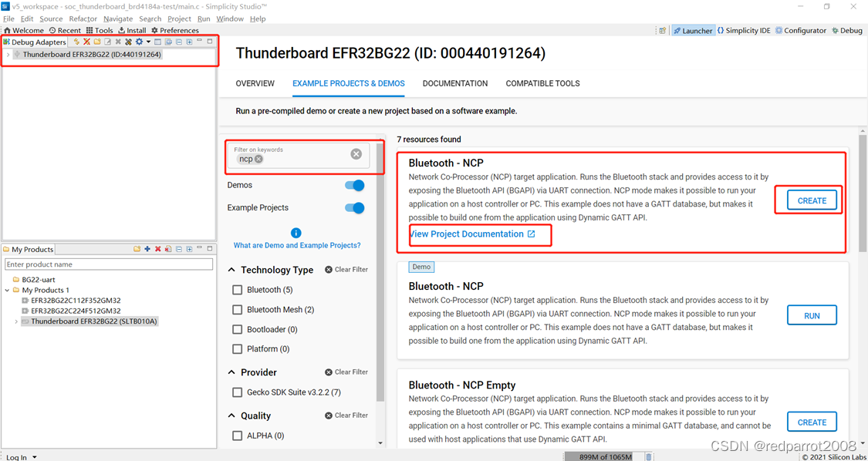This screenshot has height=461, width=868.
Task: Open the Tools grid toolbar item
Action: pyautogui.click(x=100, y=30)
